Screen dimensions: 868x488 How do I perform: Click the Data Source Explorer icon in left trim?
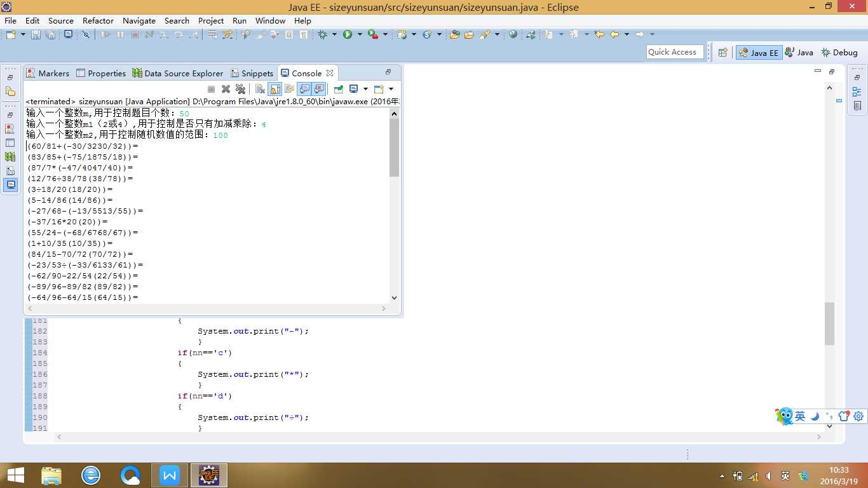pyautogui.click(x=10, y=156)
